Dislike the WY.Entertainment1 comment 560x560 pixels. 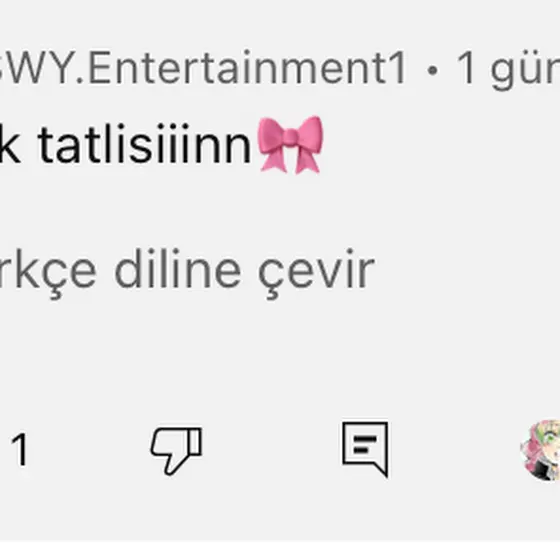click(x=176, y=451)
